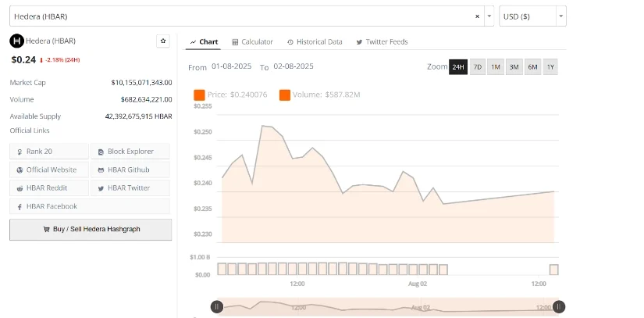This screenshot has height=318, width=644.
Task: Open the Historical Data tab
Action: (315, 42)
